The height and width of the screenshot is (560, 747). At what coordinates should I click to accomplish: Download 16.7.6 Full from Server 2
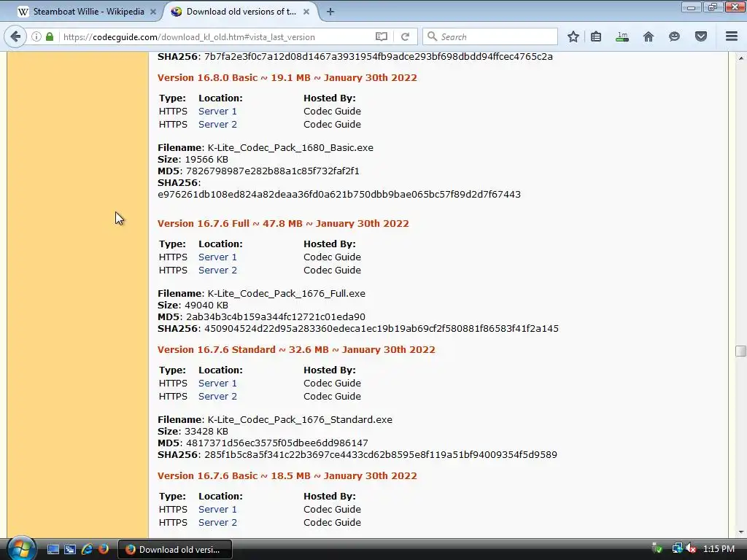217,270
